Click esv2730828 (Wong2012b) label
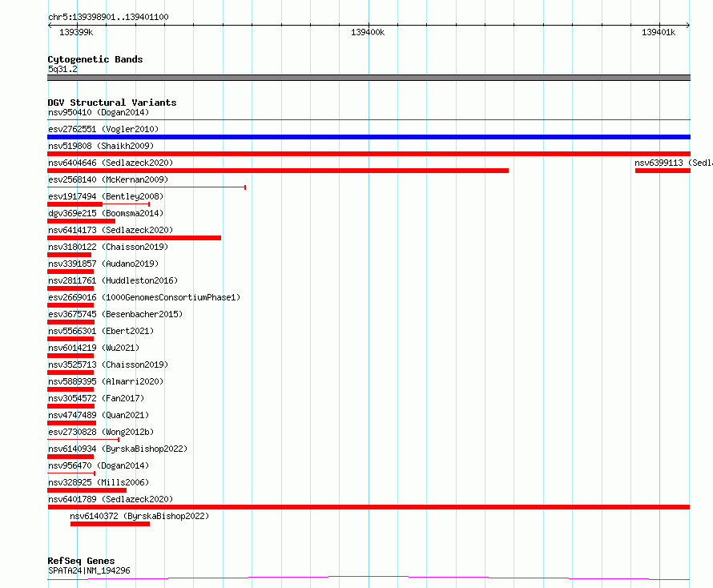Image resolution: width=713 pixels, height=588 pixels. [x=101, y=432]
